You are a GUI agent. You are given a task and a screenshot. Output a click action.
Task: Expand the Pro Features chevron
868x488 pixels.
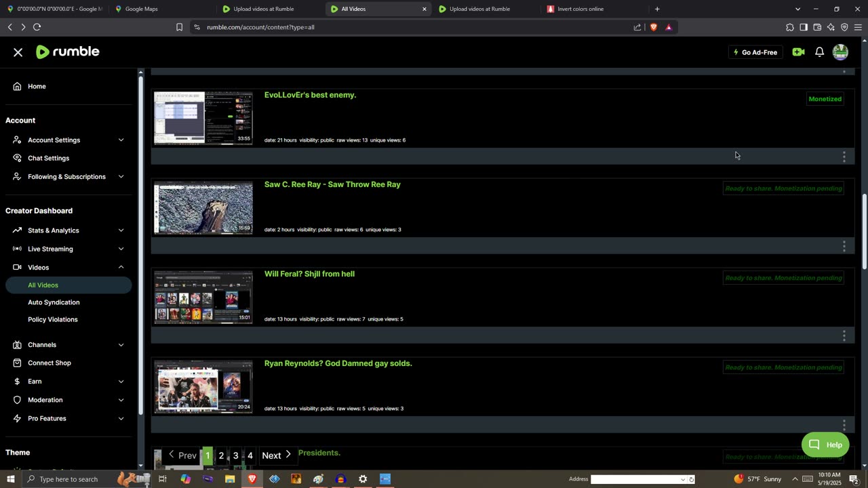[x=121, y=418]
